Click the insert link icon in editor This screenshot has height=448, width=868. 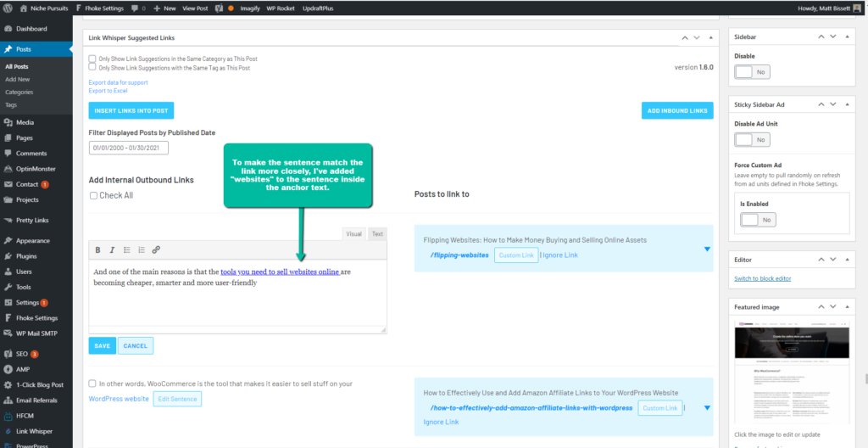click(x=156, y=250)
